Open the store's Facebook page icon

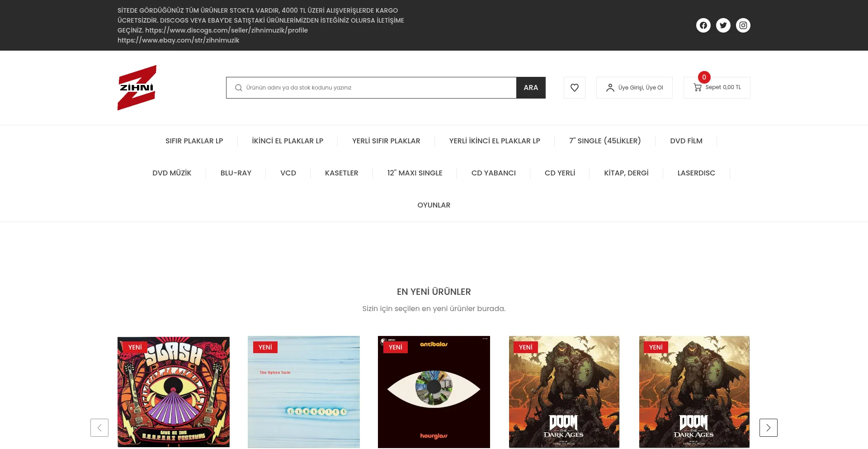[703, 25]
